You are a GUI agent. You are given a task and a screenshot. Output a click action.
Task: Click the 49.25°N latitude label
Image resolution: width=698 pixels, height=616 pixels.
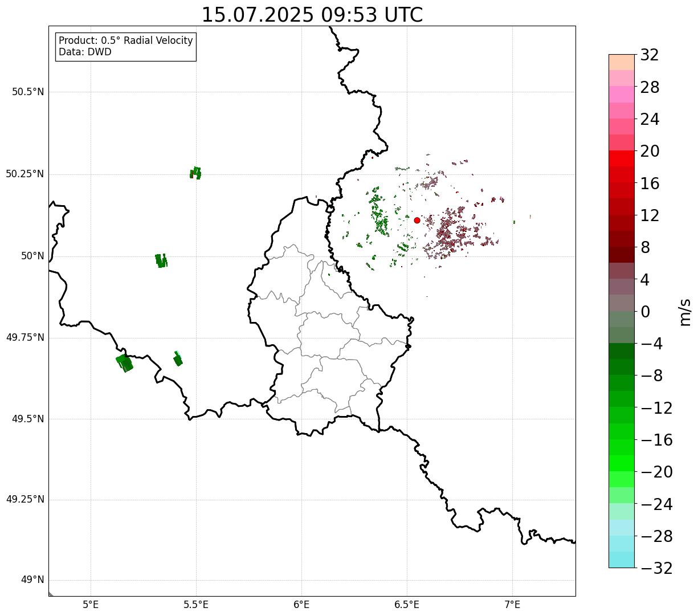click(25, 499)
